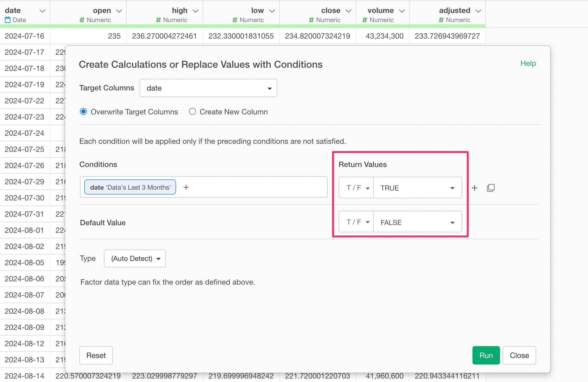Expand the Target Columns date dropdown
Viewport: 588px width, 382px height.
coord(208,88)
